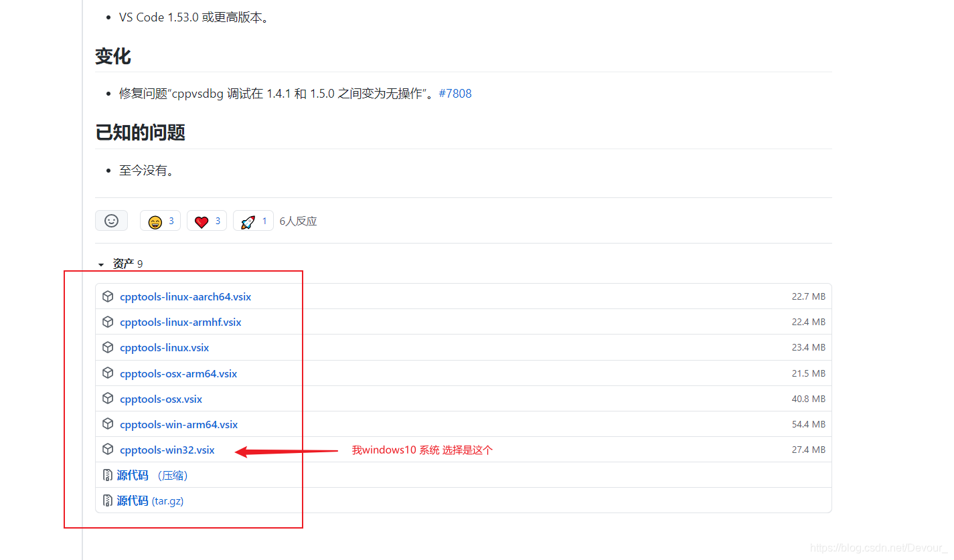Download cpptools-linux-aarch64.vsix

(x=185, y=296)
